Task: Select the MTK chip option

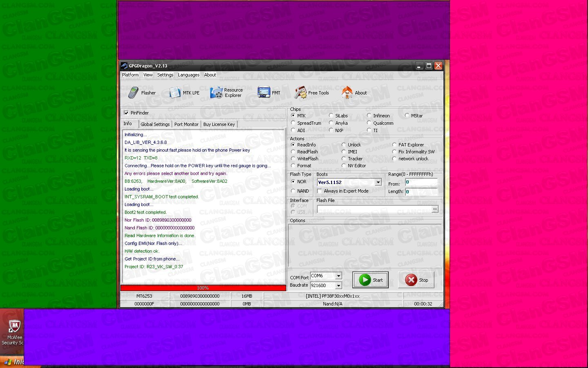Action: pos(293,116)
